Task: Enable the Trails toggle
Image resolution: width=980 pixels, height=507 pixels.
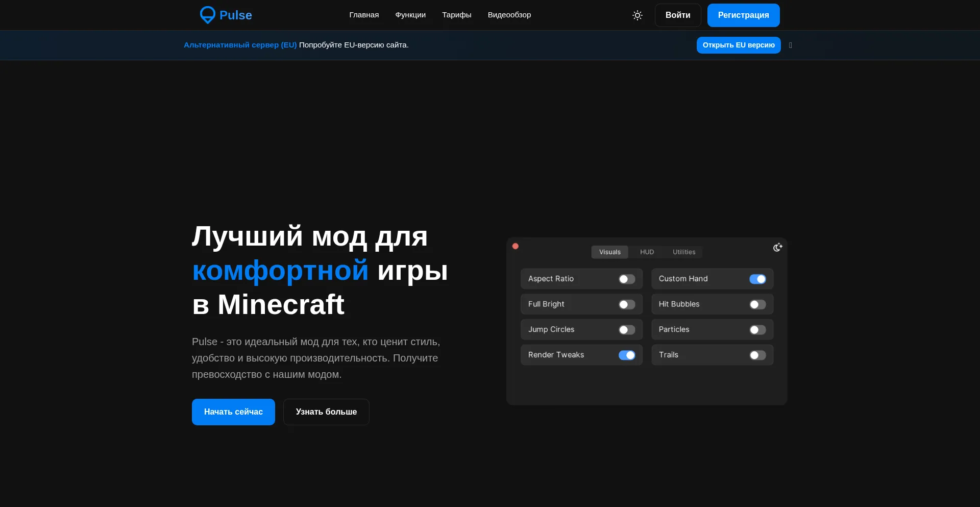Action: [x=757, y=355]
